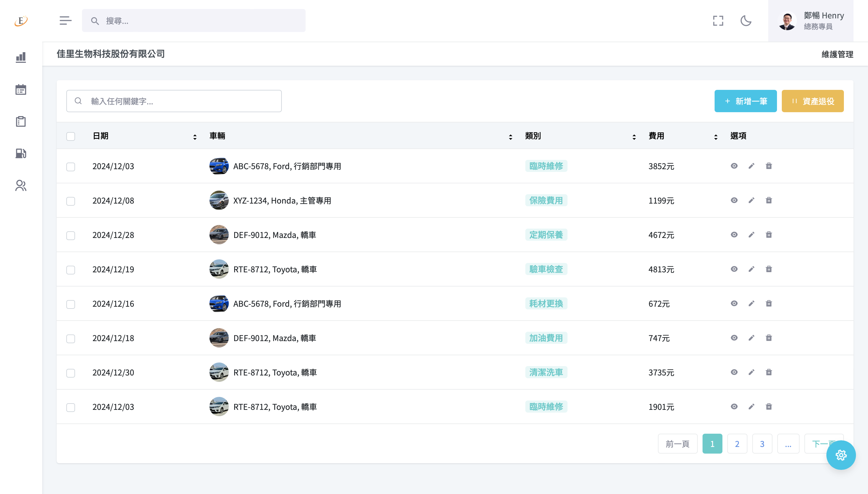Delete the 1901元 臨時維修 Toyota record
Screen dimensions: 868x494
pos(769,407)
